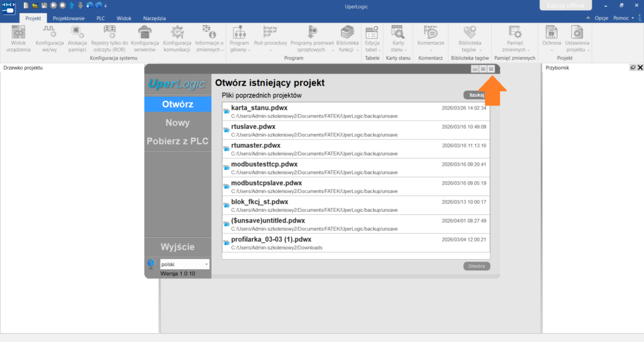Select Nowy in the dialog sidebar

(x=178, y=123)
